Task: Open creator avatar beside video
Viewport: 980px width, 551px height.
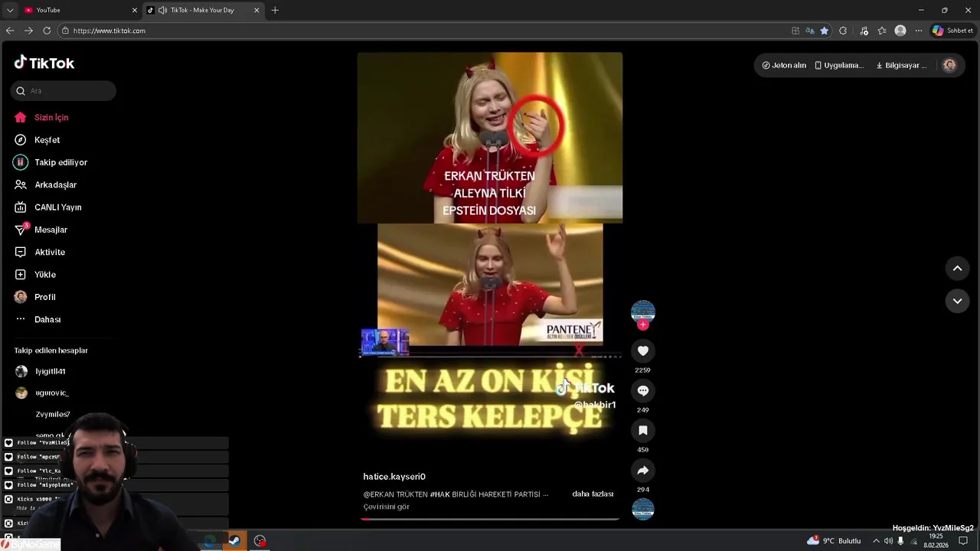Action: 643,311
